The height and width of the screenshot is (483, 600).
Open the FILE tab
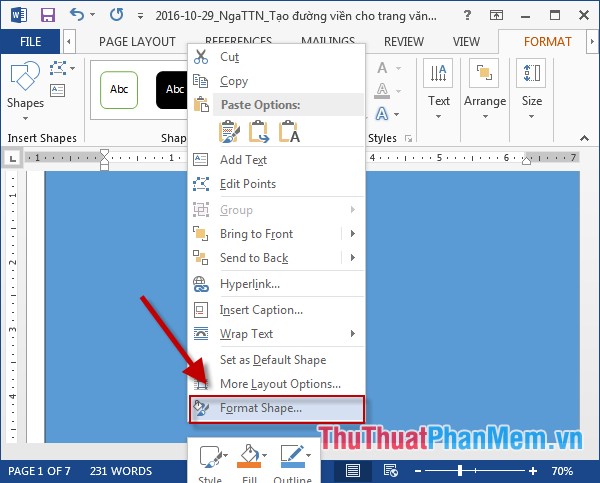pos(30,41)
